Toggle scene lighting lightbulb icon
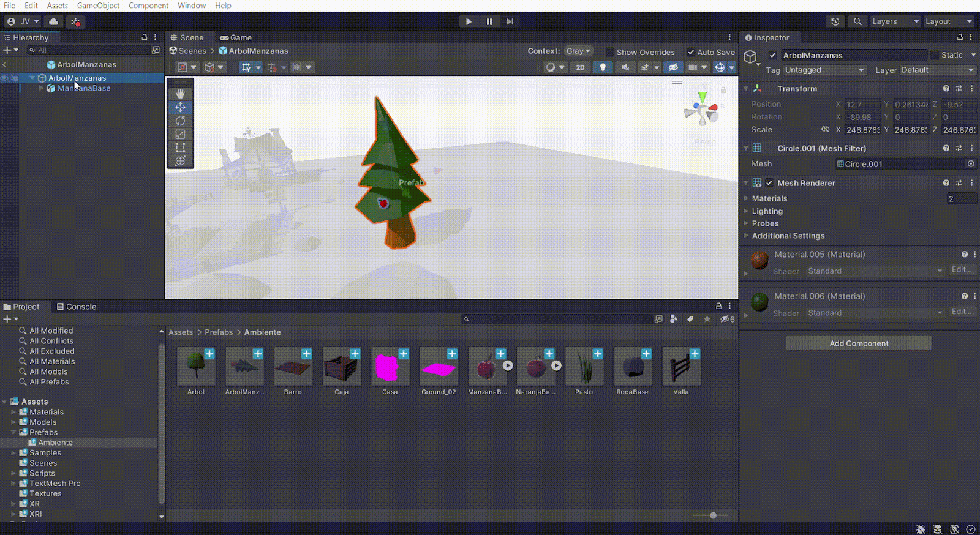 603,67
